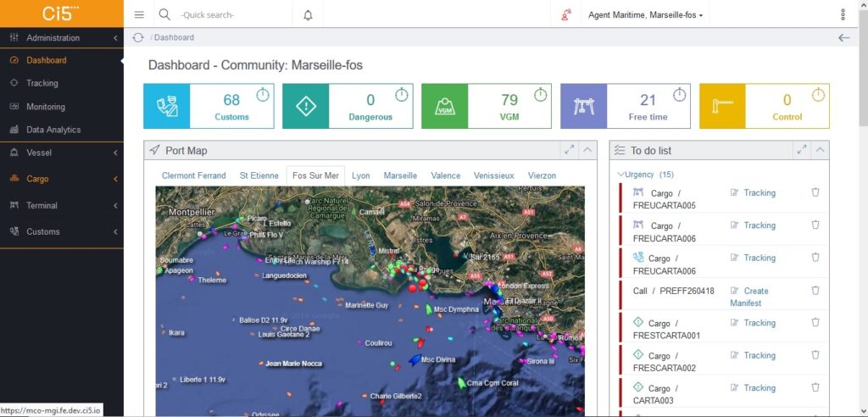The image size is (868, 417).
Task: Click the back arrow icon
Action: pos(843,37)
